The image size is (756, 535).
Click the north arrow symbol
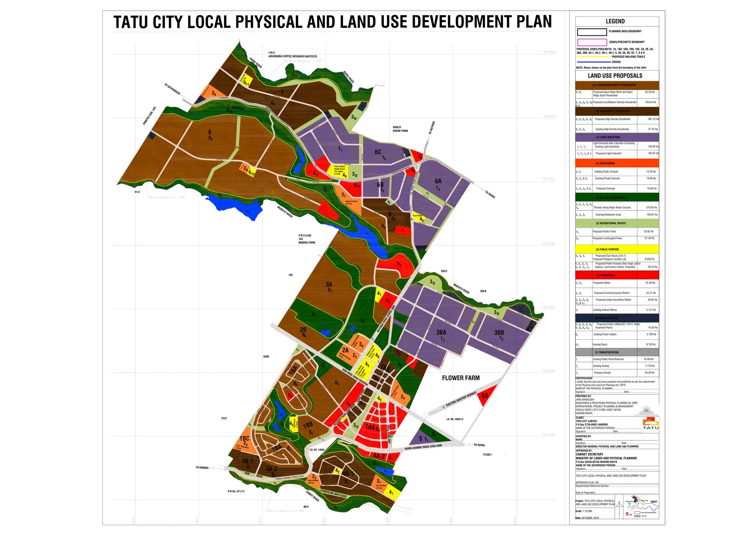619,509
